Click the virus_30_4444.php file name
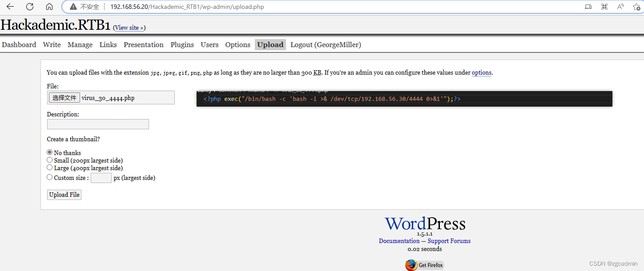The image size is (644, 271). pos(108,98)
